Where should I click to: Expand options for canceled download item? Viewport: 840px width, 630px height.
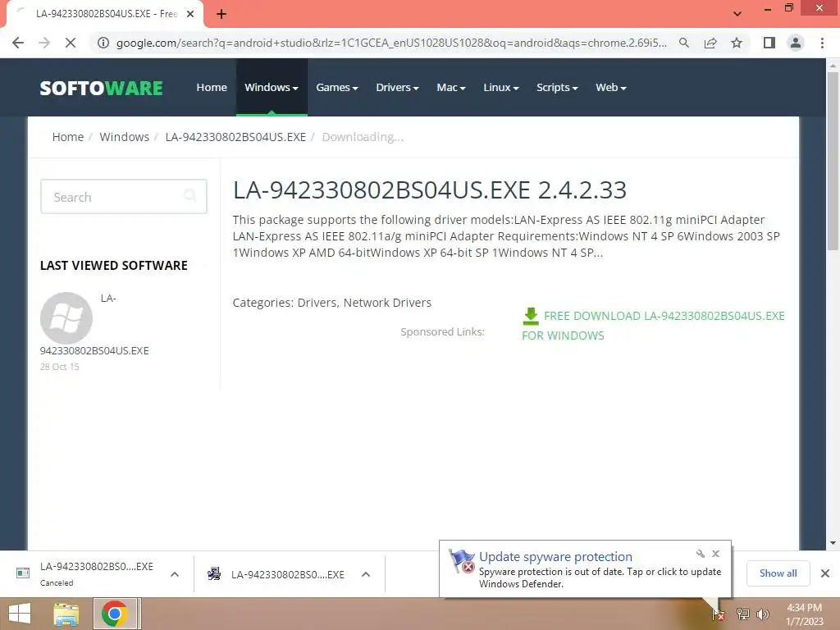pos(175,574)
